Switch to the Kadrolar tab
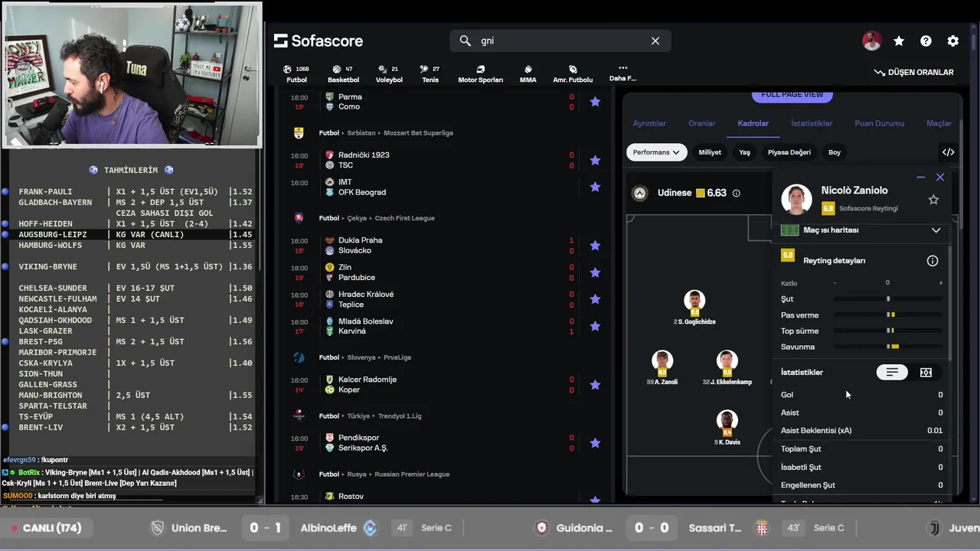Viewport: 980px width, 551px height. 753,123
